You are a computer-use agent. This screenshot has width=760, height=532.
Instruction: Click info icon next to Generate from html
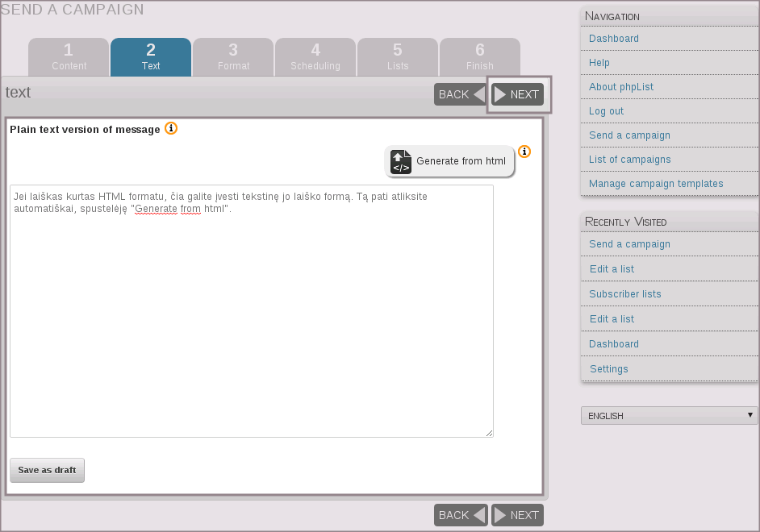[x=524, y=152]
